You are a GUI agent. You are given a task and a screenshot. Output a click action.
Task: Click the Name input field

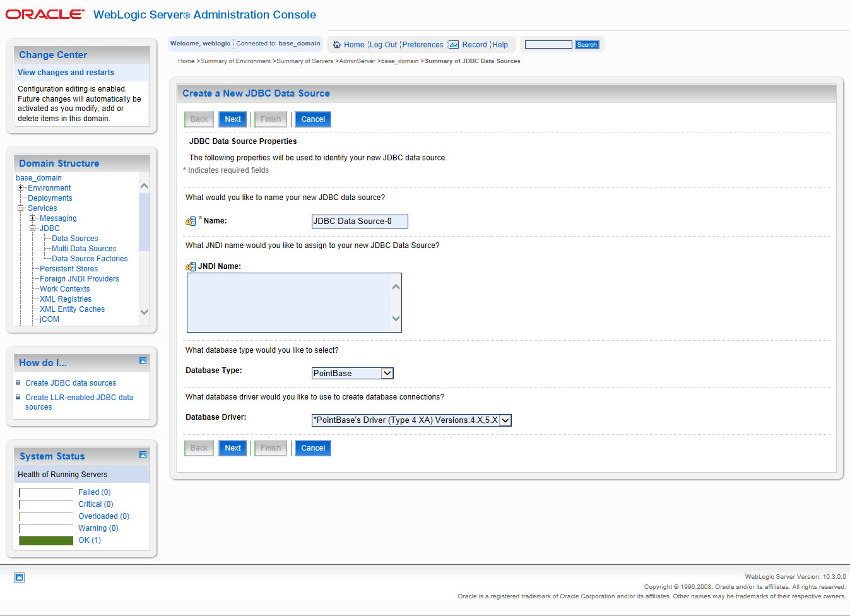coord(360,222)
